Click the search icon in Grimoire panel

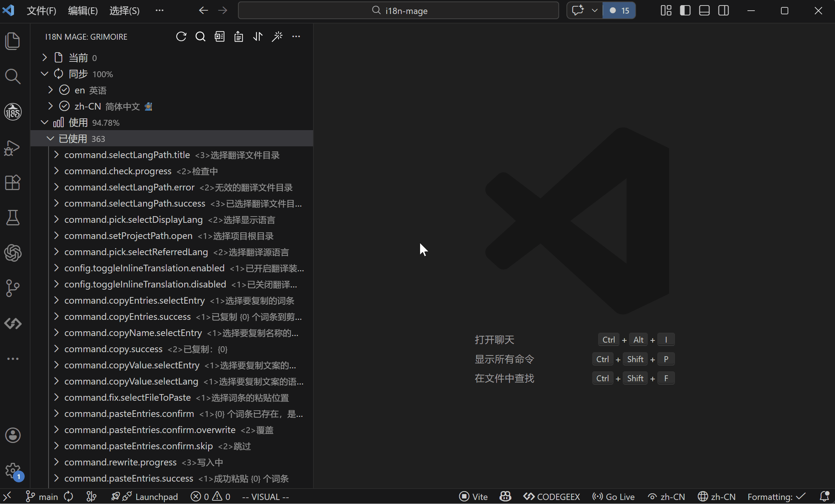coord(200,36)
